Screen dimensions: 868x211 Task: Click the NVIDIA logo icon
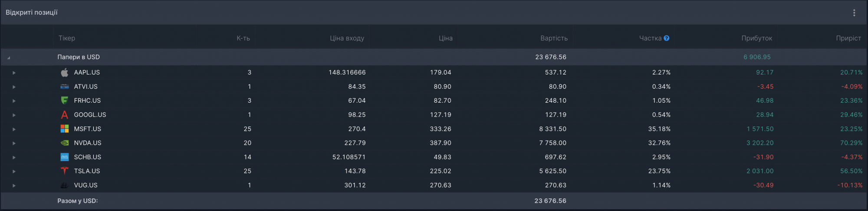(x=65, y=143)
